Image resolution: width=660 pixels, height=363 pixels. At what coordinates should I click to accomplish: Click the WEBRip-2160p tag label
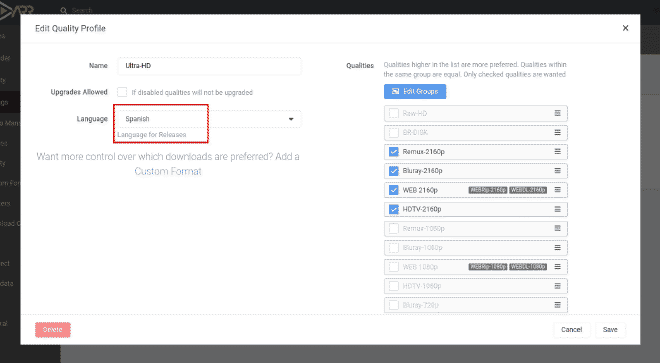487,190
